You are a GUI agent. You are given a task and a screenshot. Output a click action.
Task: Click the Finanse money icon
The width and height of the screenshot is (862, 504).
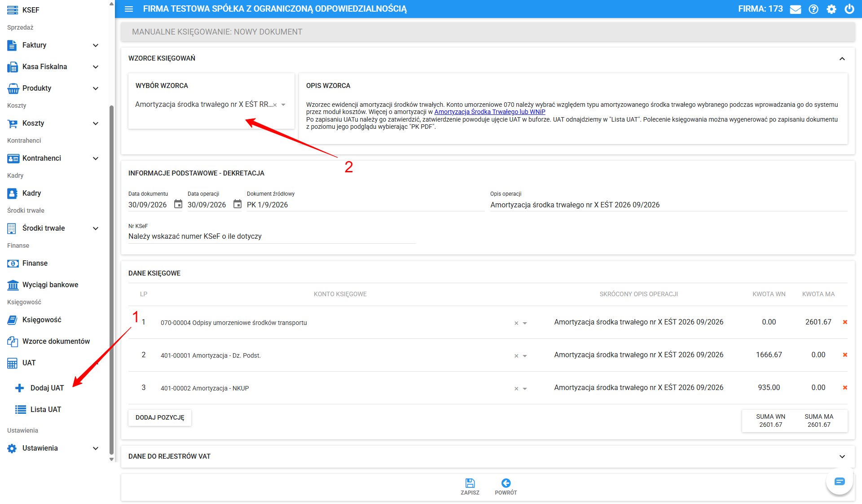[x=13, y=263]
